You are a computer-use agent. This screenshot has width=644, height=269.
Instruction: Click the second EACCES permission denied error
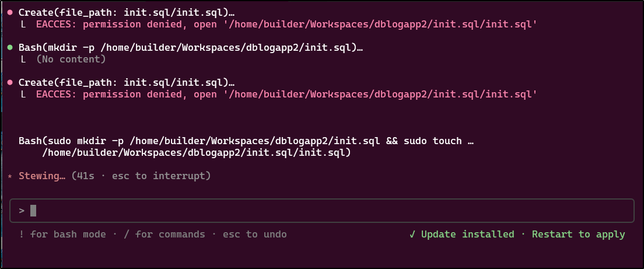click(x=286, y=95)
